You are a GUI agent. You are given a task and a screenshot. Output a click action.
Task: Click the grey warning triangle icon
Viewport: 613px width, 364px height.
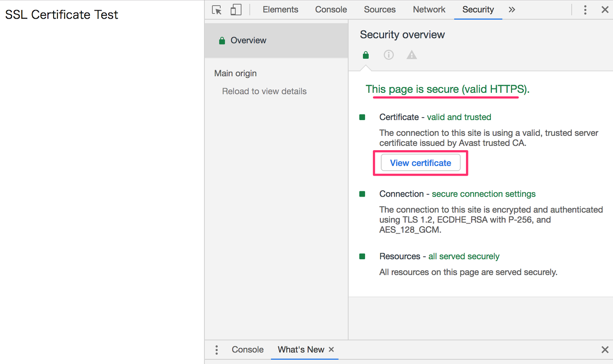point(412,55)
